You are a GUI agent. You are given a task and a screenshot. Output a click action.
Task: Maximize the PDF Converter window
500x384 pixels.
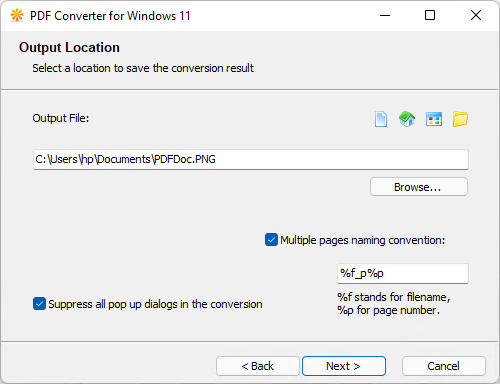coord(430,15)
